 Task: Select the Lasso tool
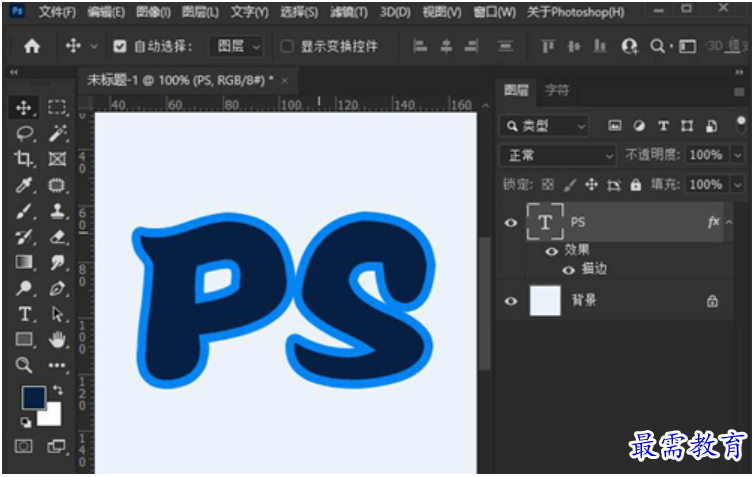[x=24, y=134]
